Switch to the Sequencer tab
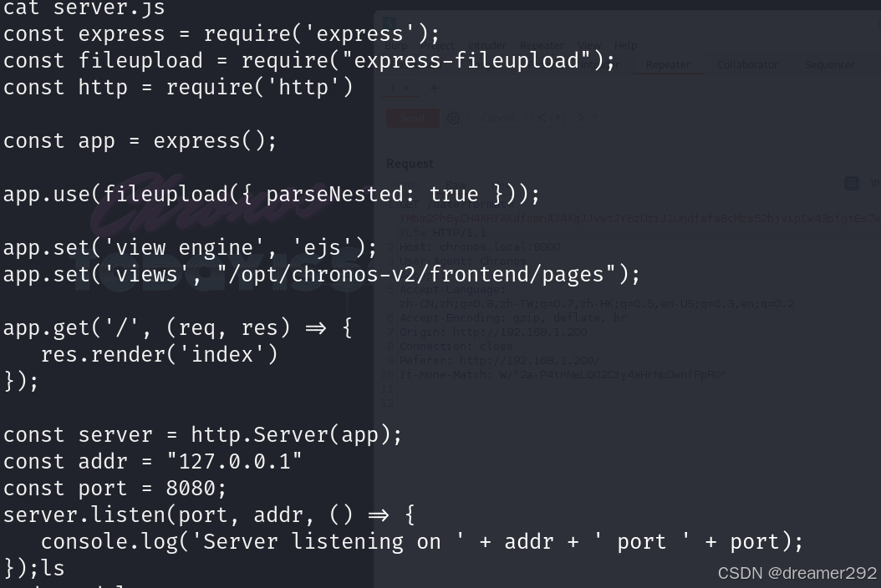Viewport: 881px width, 588px height. click(829, 65)
